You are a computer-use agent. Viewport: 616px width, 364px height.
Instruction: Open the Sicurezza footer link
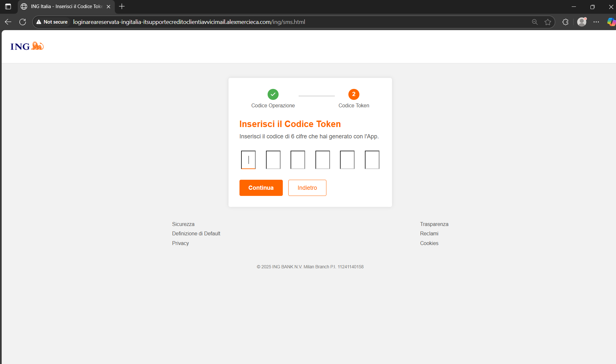(x=183, y=224)
